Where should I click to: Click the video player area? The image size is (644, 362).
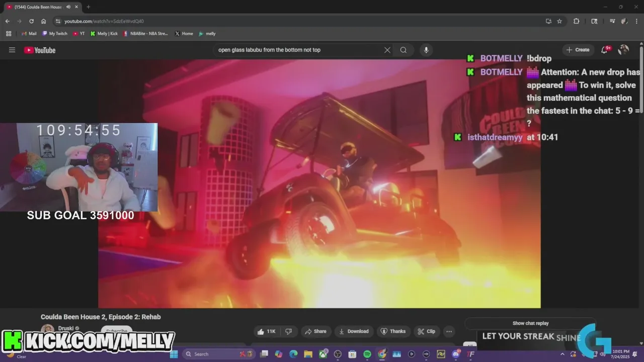coord(319,184)
